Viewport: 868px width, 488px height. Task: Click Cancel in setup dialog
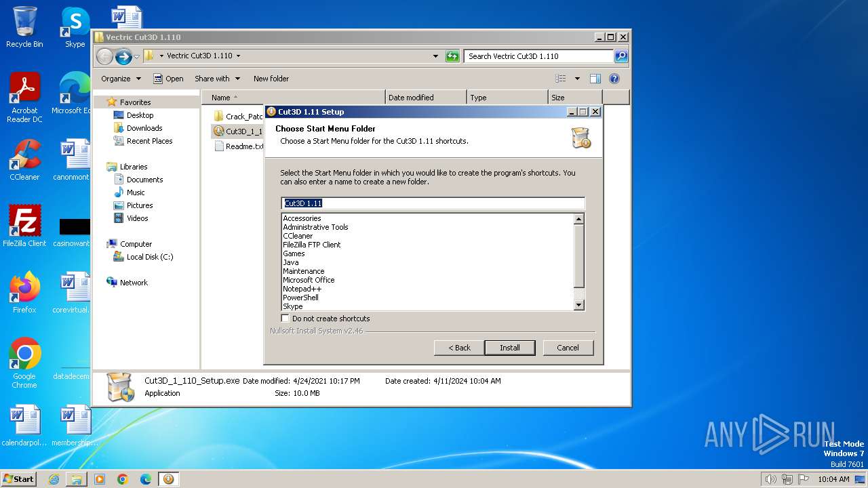point(568,348)
